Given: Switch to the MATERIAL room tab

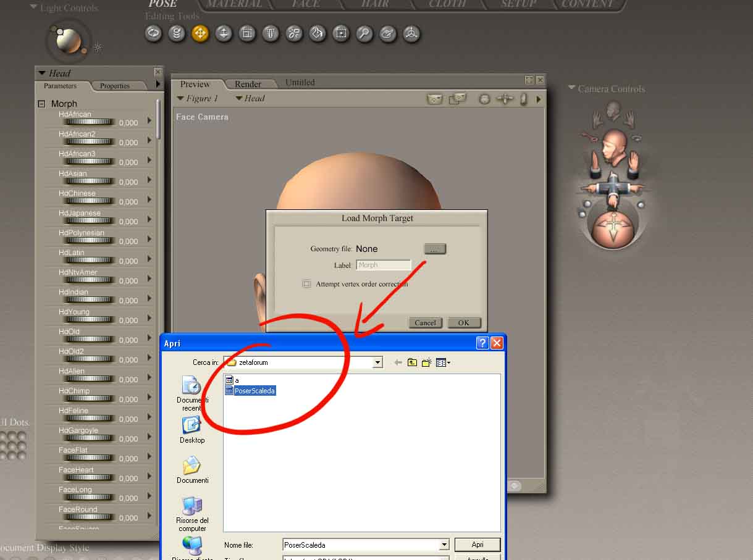Looking at the screenshot, I should coord(234,4).
